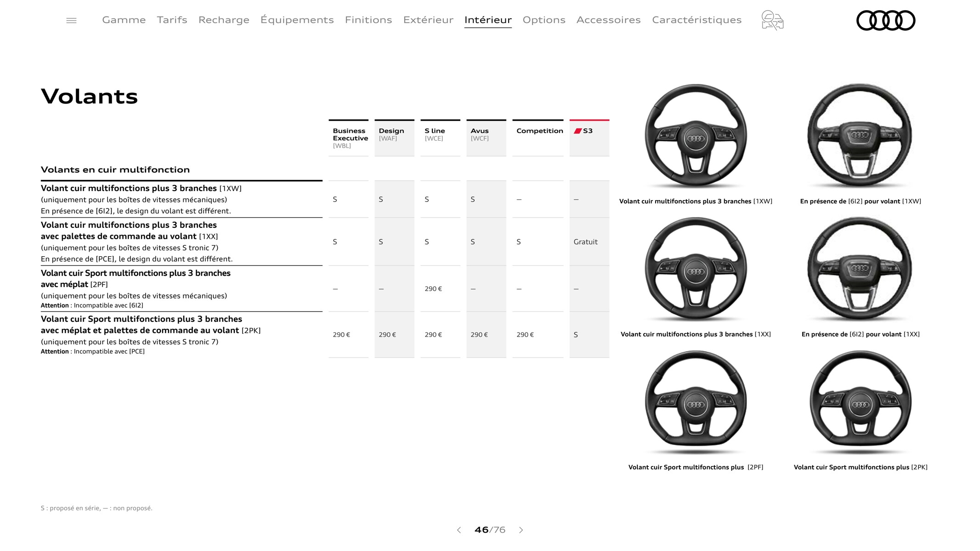Click the Volant cuir multifonctions [1XW] row title

click(x=141, y=188)
